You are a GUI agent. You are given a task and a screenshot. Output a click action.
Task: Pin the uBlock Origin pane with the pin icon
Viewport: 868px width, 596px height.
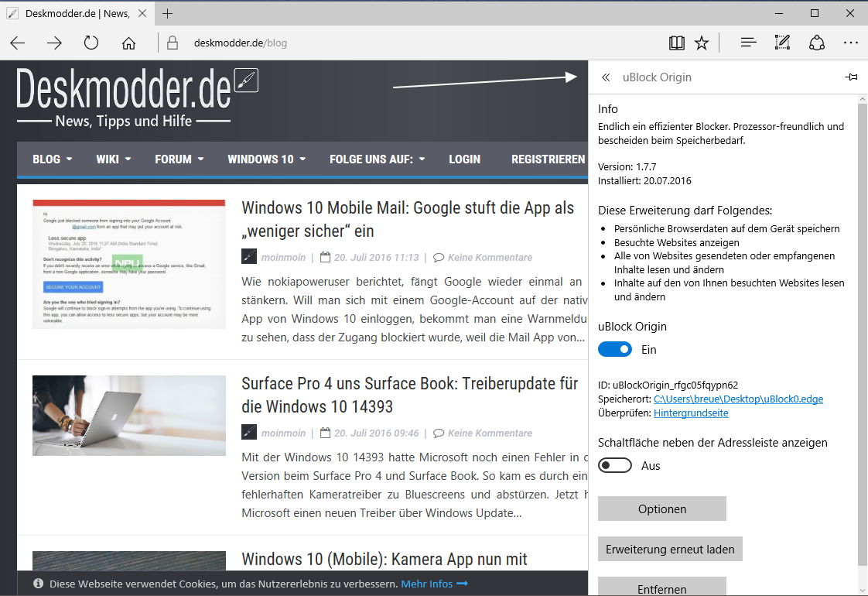point(852,77)
